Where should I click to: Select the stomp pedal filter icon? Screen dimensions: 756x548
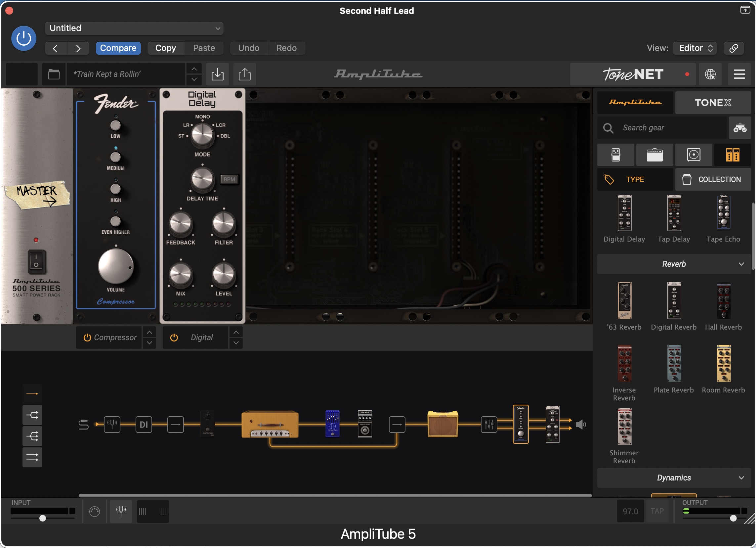615,155
